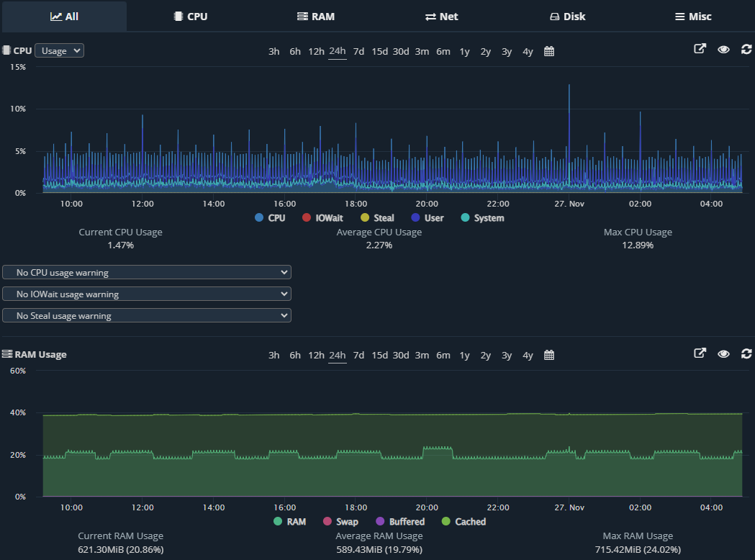755x560 pixels.
Task: Click the Swap color dot in RAM legend
Action: point(327,521)
